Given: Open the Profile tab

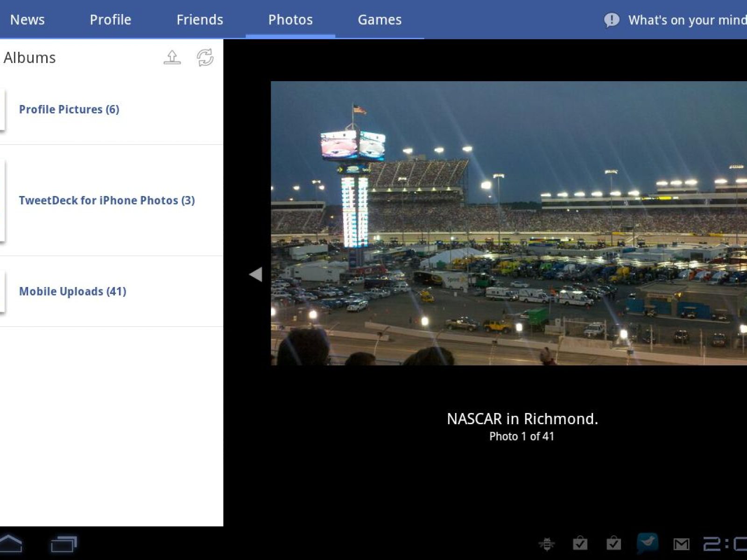Looking at the screenshot, I should [110, 20].
